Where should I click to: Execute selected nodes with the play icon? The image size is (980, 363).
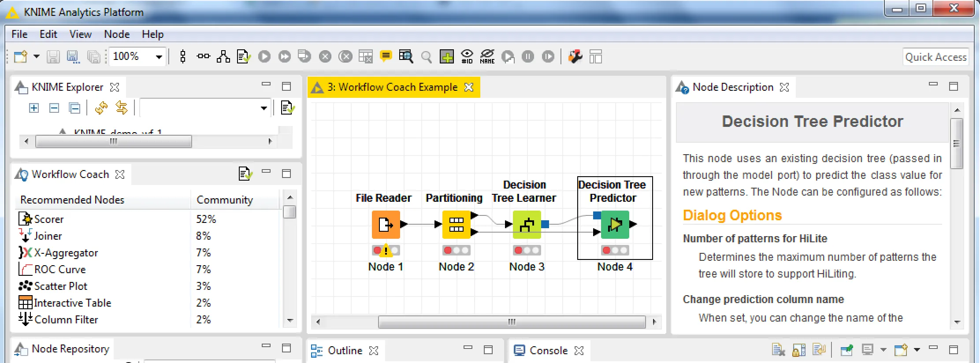pyautogui.click(x=264, y=56)
